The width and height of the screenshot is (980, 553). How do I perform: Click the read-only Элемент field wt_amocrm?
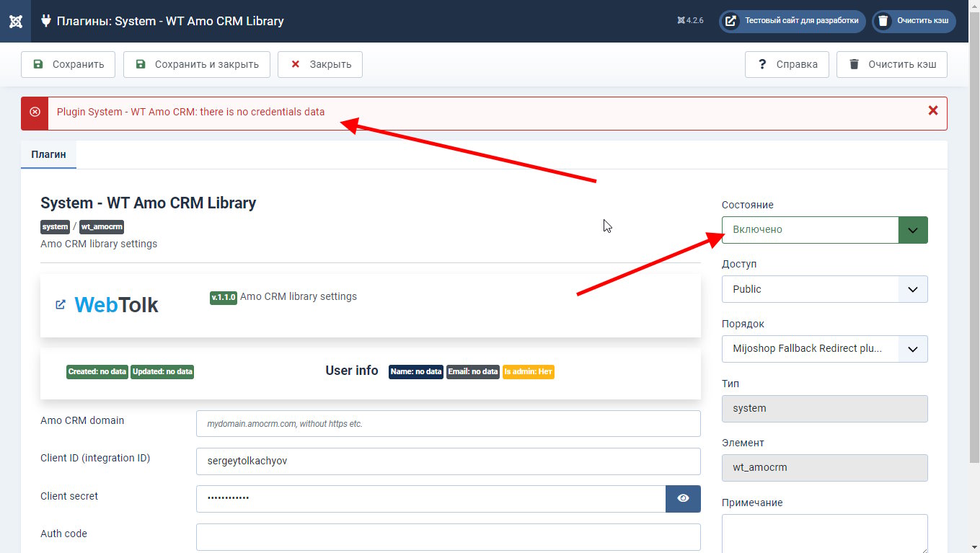[x=824, y=467]
